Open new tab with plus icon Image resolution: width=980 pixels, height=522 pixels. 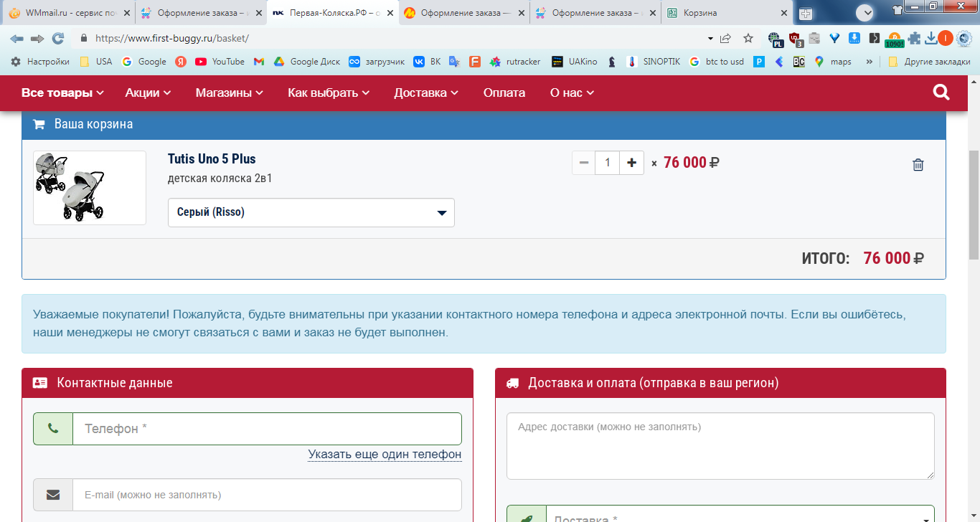(806, 13)
